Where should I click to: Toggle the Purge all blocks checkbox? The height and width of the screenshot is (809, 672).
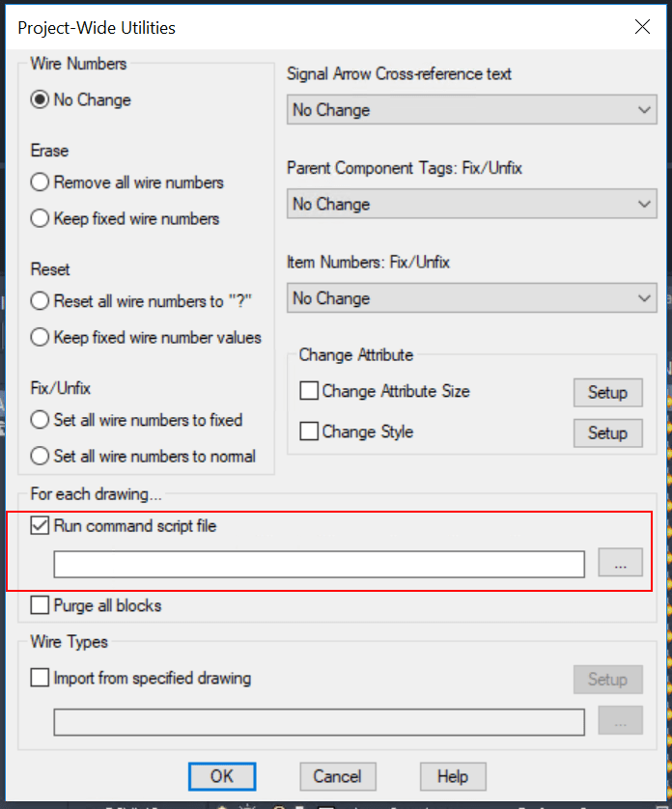[41, 606]
